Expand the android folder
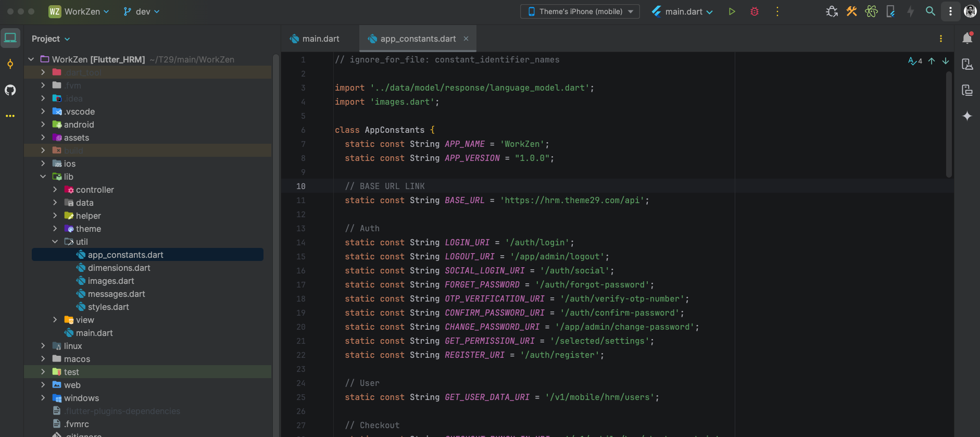This screenshot has width=980, height=437. tap(43, 124)
